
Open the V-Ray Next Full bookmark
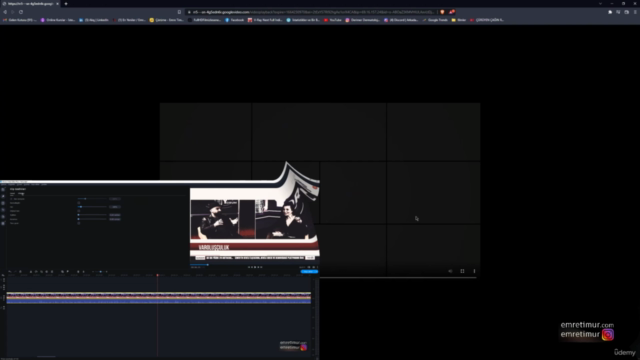click(x=265, y=20)
